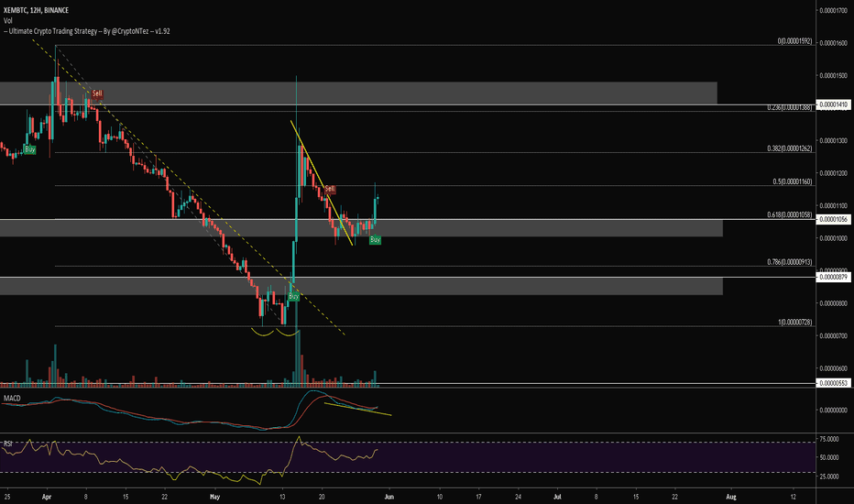
Task: Click the Jun date on the time axis
Action: (x=389, y=497)
